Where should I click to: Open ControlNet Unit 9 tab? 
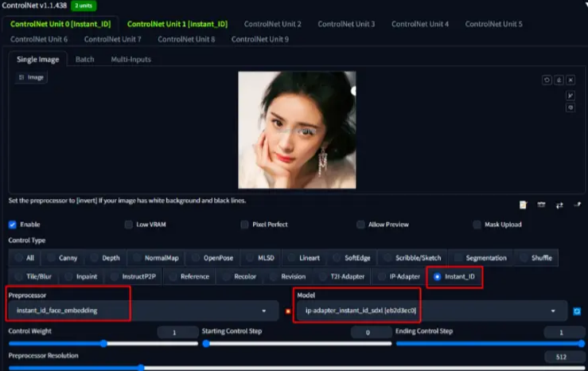pos(260,39)
